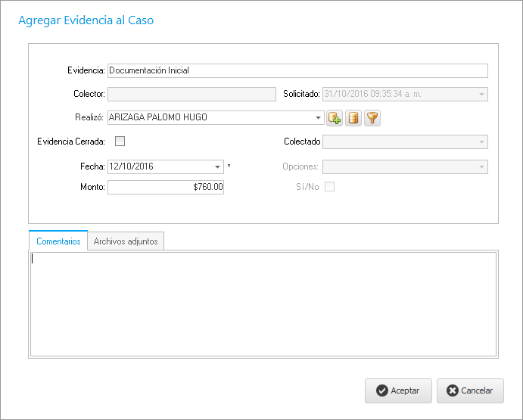
Task: Open the Colectado dropdown
Action: point(481,142)
